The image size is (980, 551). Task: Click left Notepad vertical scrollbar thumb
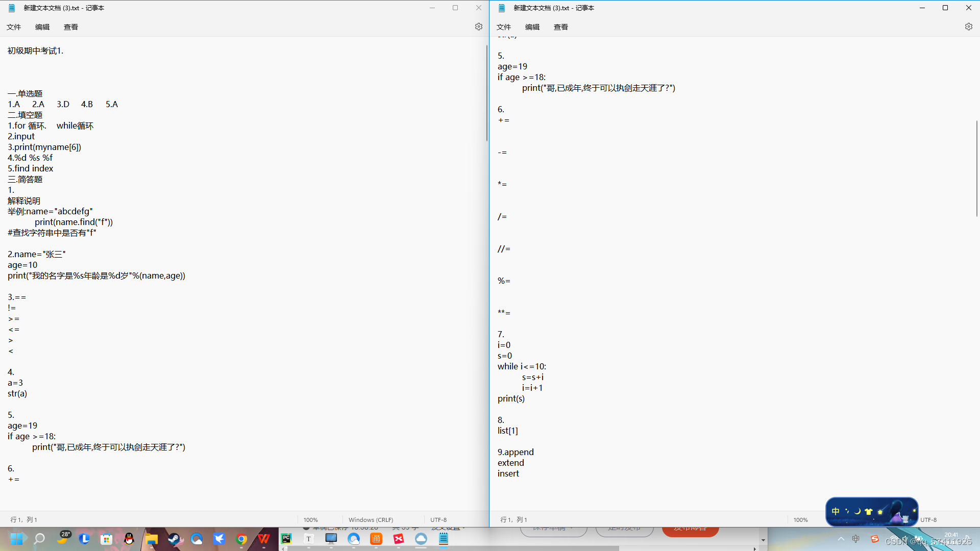(486, 92)
